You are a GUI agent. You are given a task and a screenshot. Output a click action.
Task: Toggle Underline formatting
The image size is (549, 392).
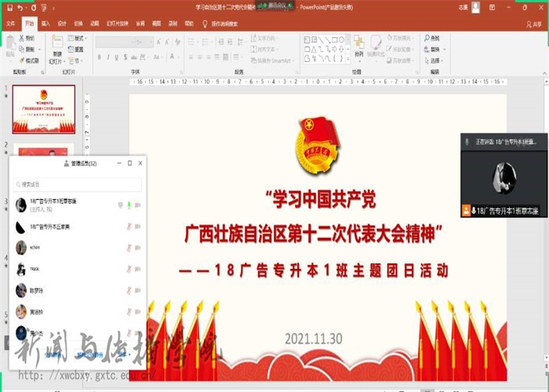pyautogui.click(x=116, y=57)
